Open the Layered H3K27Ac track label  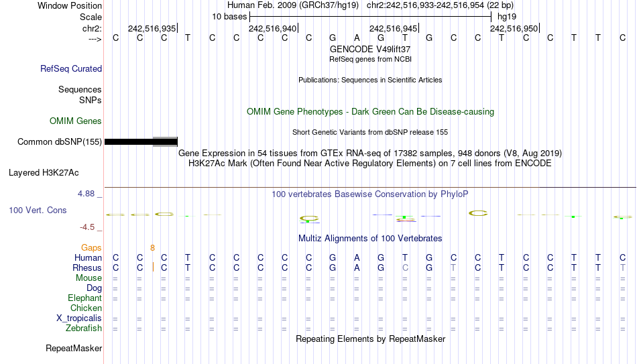pos(44,173)
